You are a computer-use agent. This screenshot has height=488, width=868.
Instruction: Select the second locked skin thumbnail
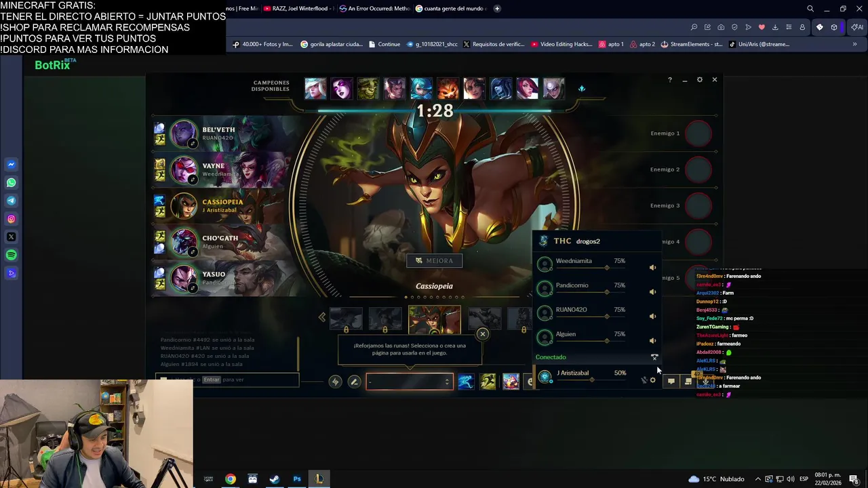(385, 319)
